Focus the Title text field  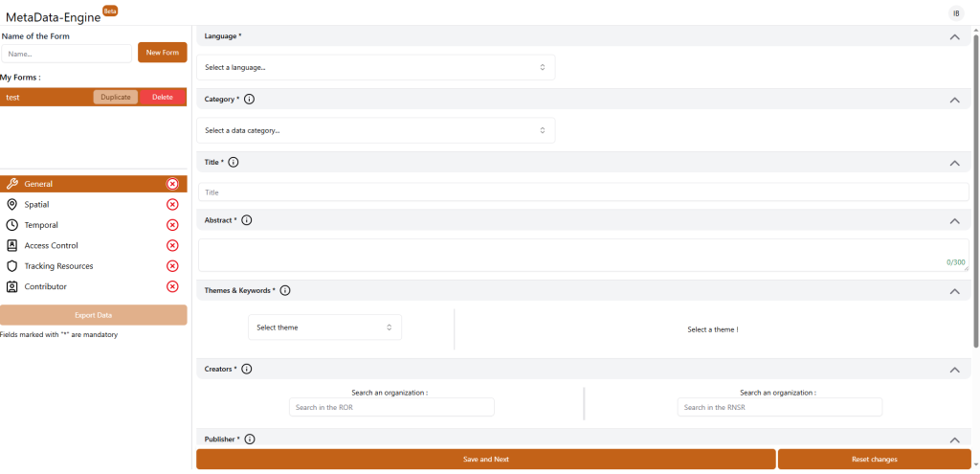coord(584,192)
